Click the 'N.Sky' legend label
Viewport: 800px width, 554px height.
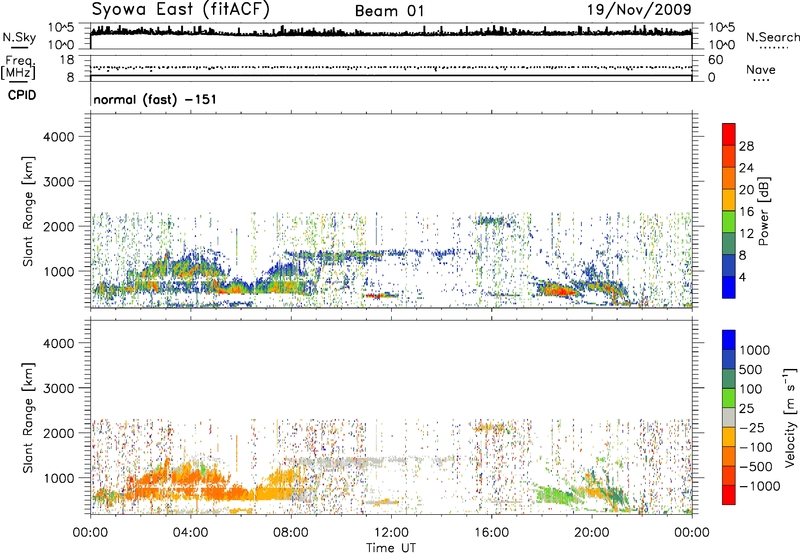(19, 37)
